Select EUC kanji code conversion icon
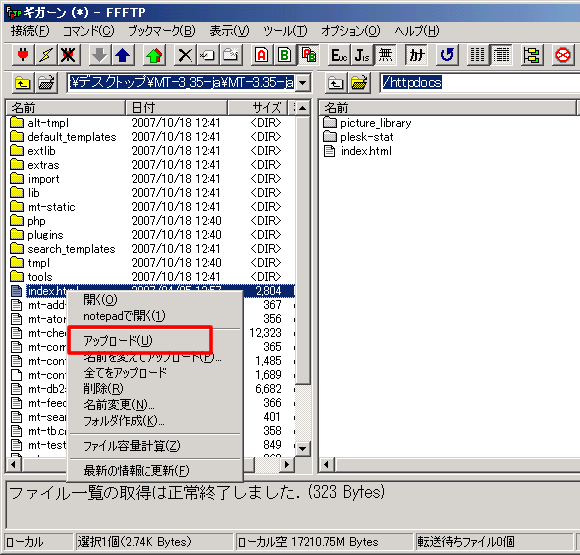Screen dimensions: 580x555 pyautogui.click(x=339, y=55)
